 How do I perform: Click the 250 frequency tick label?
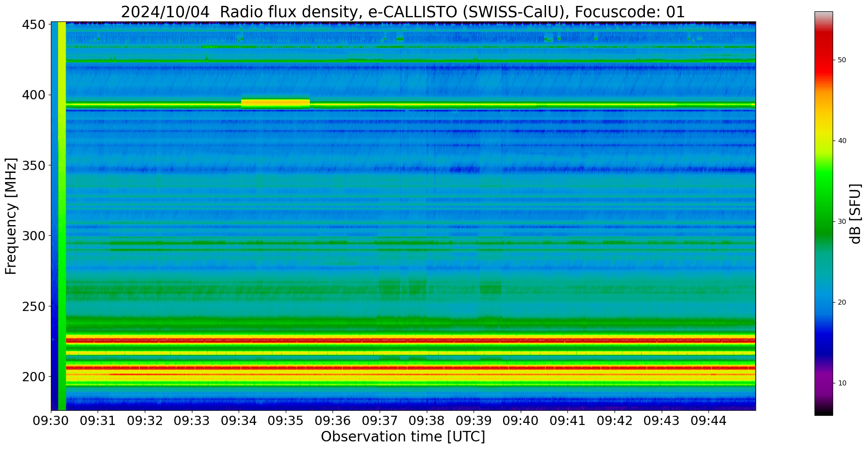(x=34, y=306)
